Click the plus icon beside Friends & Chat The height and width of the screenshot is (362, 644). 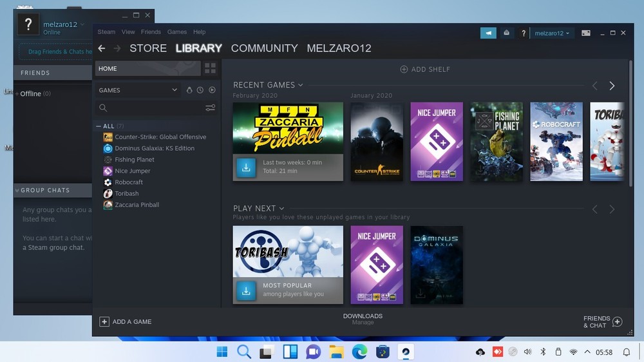point(617,321)
